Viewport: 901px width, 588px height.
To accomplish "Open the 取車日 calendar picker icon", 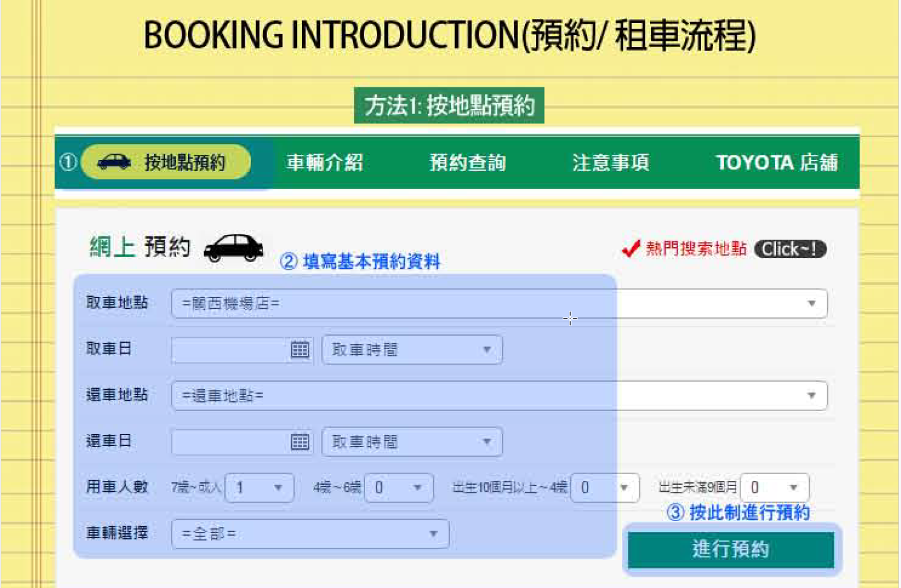I will point(299,349).
